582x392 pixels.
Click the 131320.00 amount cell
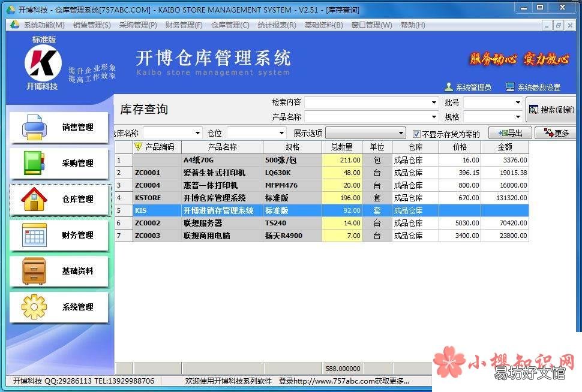(x=505, y=198)
